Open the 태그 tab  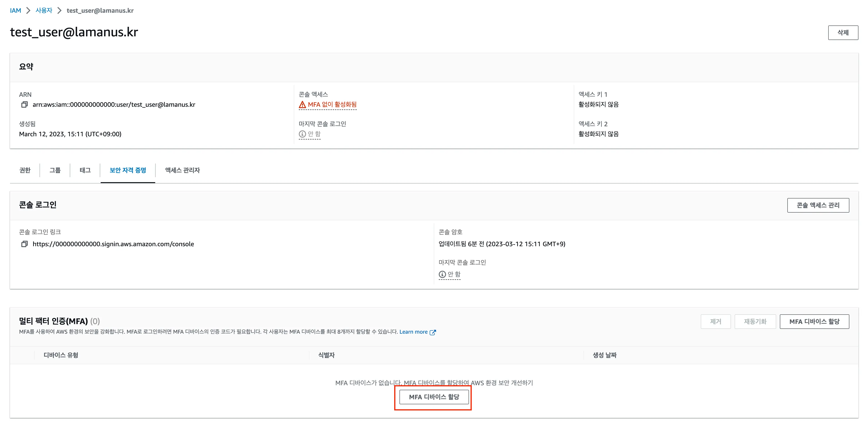[85, 170]
